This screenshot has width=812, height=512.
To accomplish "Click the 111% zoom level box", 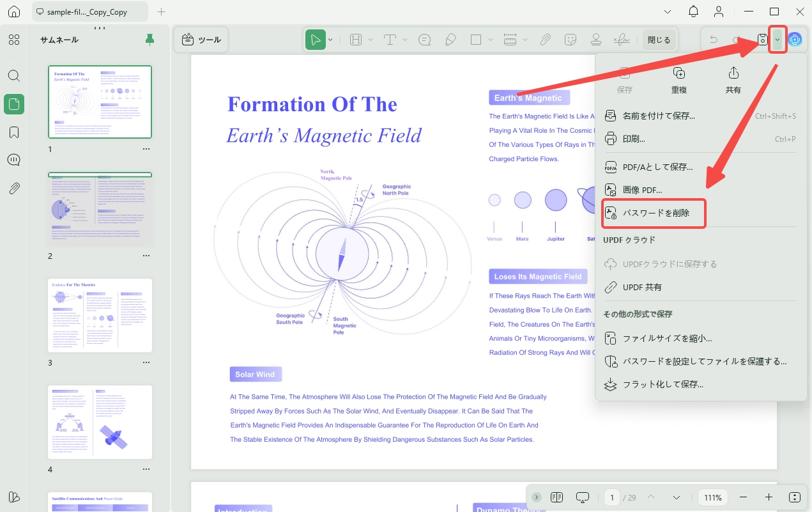I will click(x=713, y=497).
